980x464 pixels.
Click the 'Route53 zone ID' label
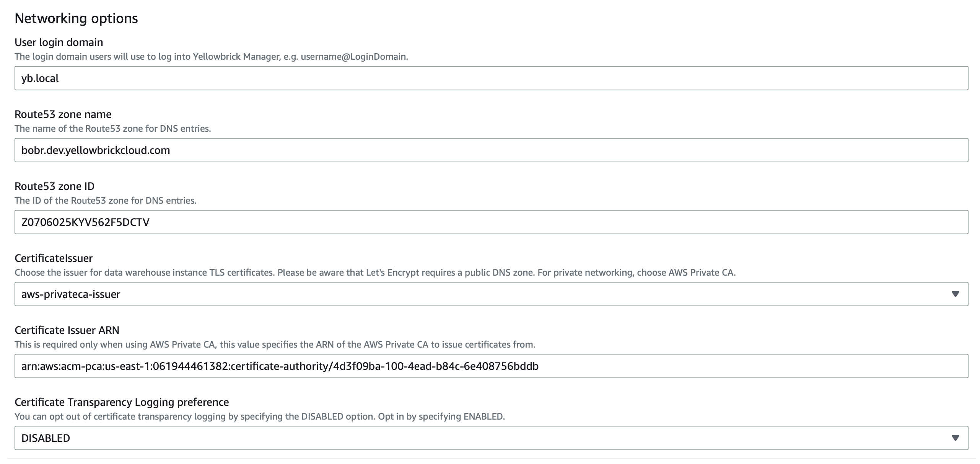tap(54, 186)
